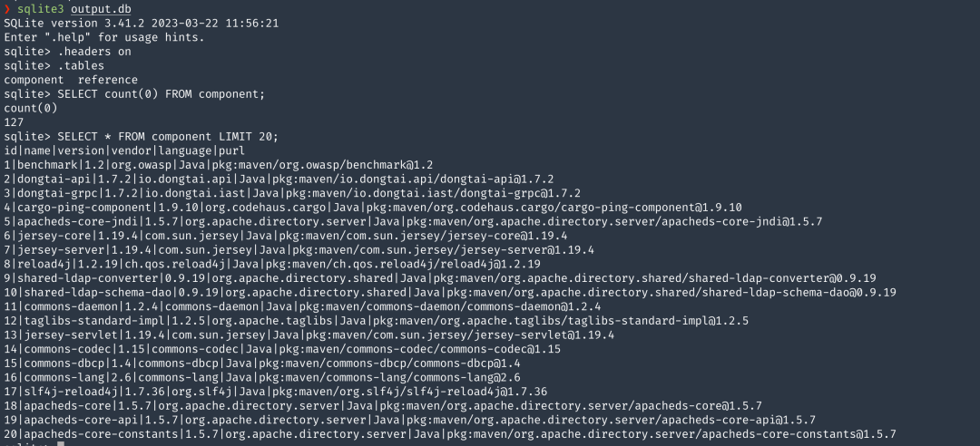Click the count result 127

pos(15,122)
